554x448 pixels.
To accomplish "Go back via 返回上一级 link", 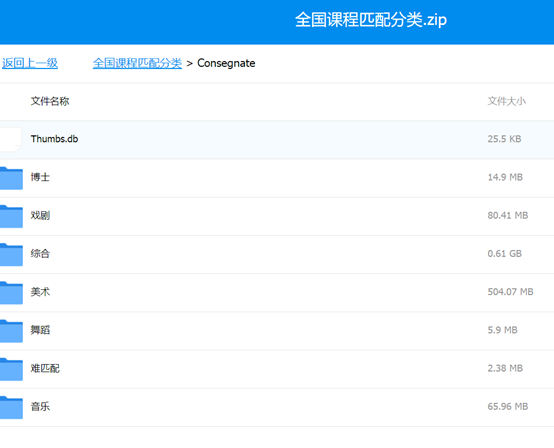I will [x=30, y=63].
